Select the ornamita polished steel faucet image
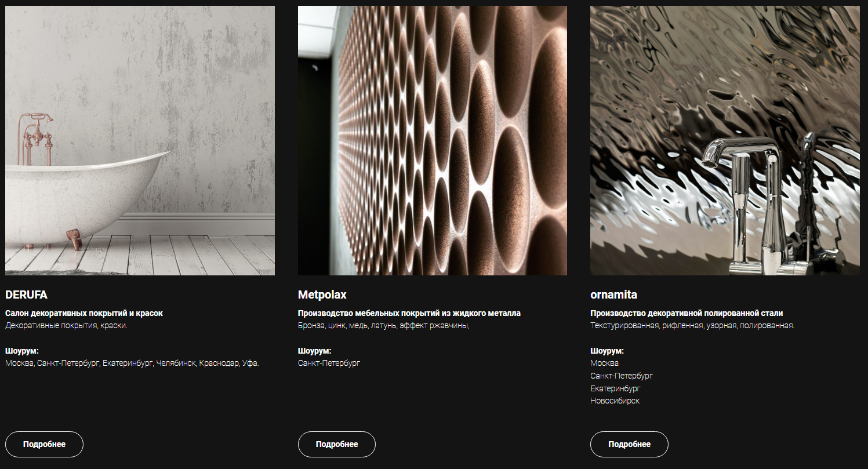Image resolution: width=868 pixels, height=469 pixels. [725, 140]
